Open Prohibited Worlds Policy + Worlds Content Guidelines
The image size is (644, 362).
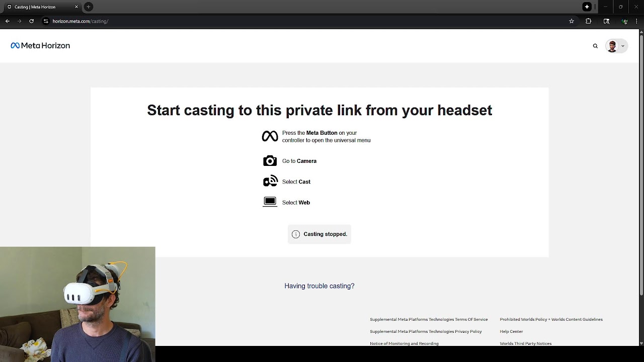(x=551, y=319)
